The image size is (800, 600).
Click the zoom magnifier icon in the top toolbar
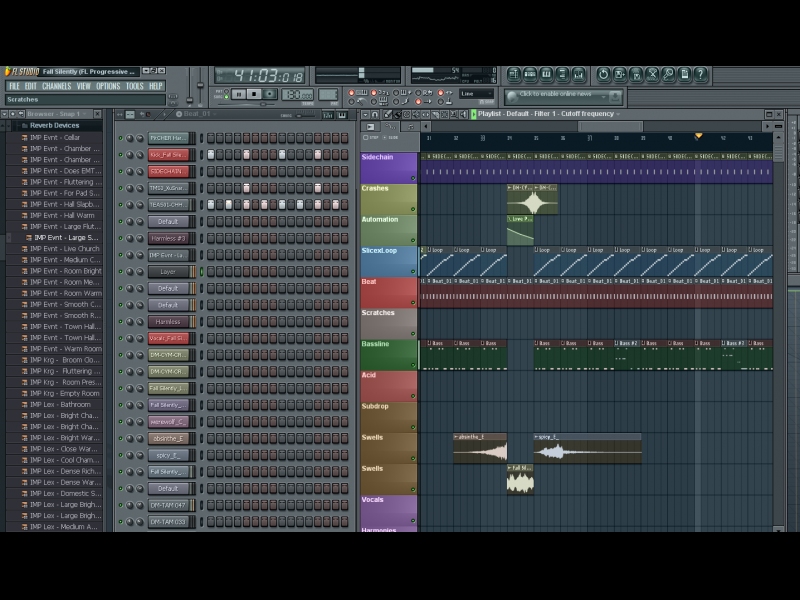(669, 75)
